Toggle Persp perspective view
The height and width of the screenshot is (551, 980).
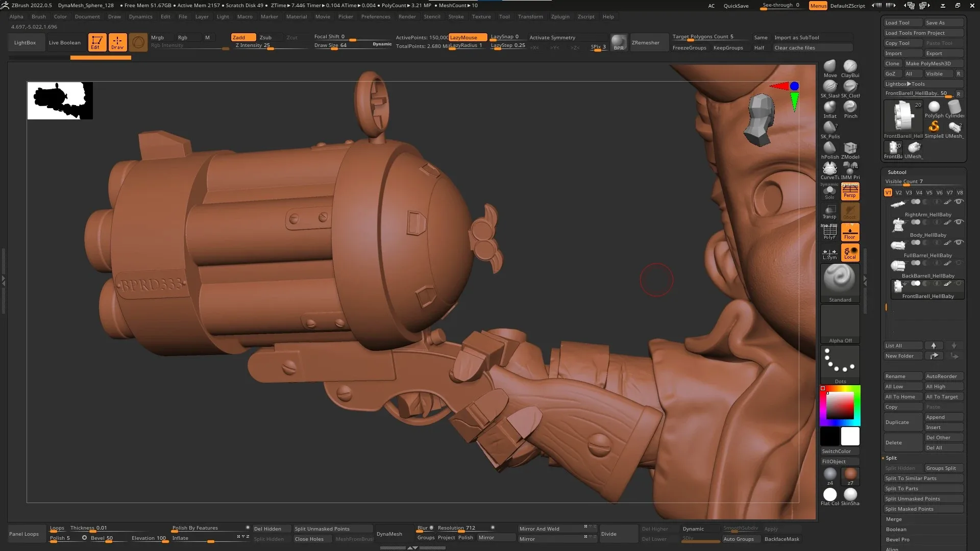(x=850, y=191)
